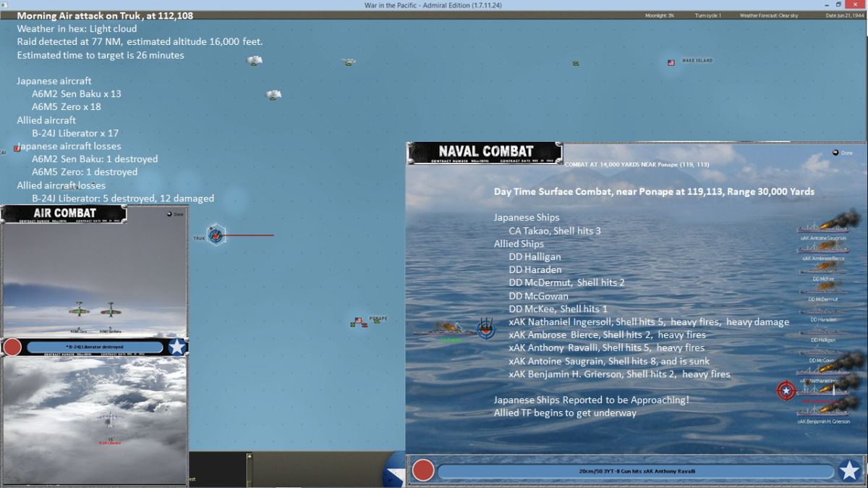
Task: Select the DD Haraden ship icon
Action: pyautogui.click(x=823, y=310)
